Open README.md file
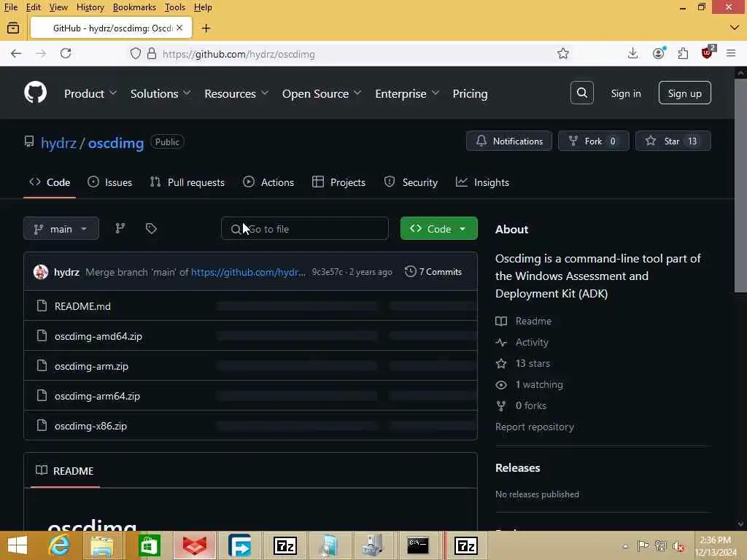This screenshot has width=747, height=560. pos(82,306)
